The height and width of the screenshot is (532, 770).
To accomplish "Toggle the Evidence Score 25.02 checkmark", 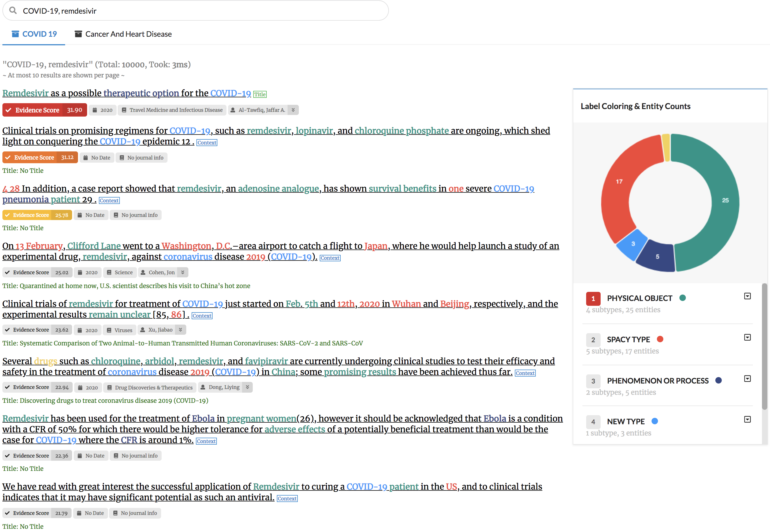I will coord(7,273).
